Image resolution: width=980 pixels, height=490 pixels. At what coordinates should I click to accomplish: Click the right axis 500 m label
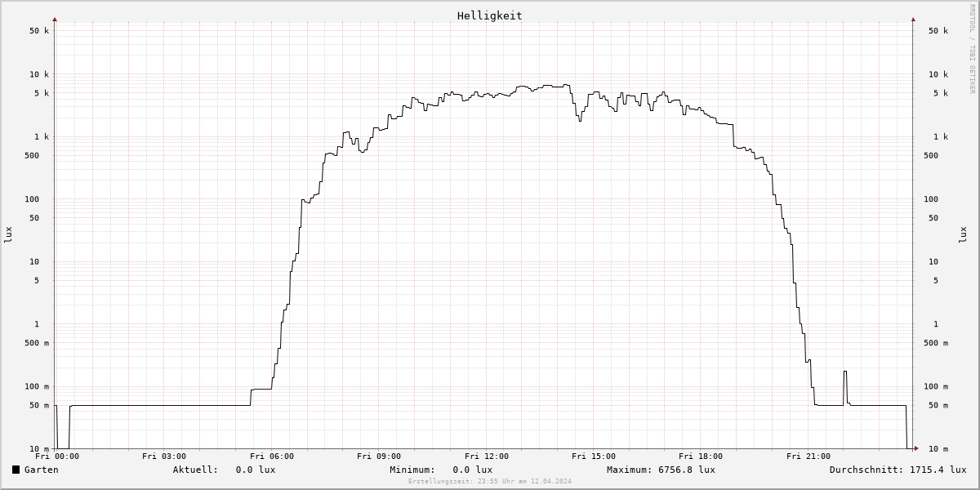(936, 343)
